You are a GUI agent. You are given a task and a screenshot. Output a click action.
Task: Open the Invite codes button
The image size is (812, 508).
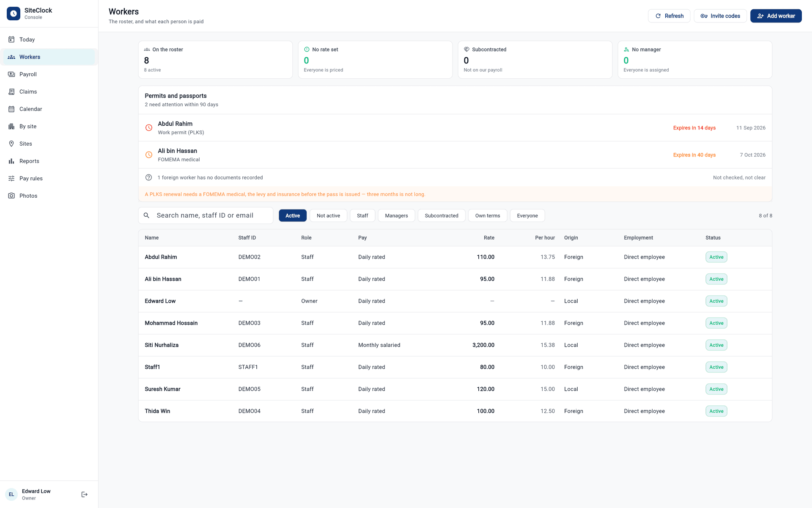pos(720,16)
